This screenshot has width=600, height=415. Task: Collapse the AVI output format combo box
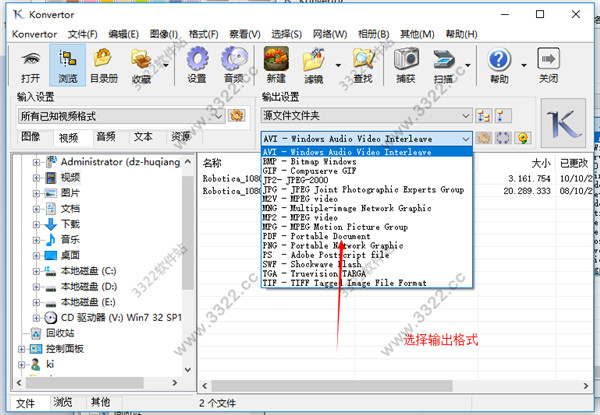(367, 138)
